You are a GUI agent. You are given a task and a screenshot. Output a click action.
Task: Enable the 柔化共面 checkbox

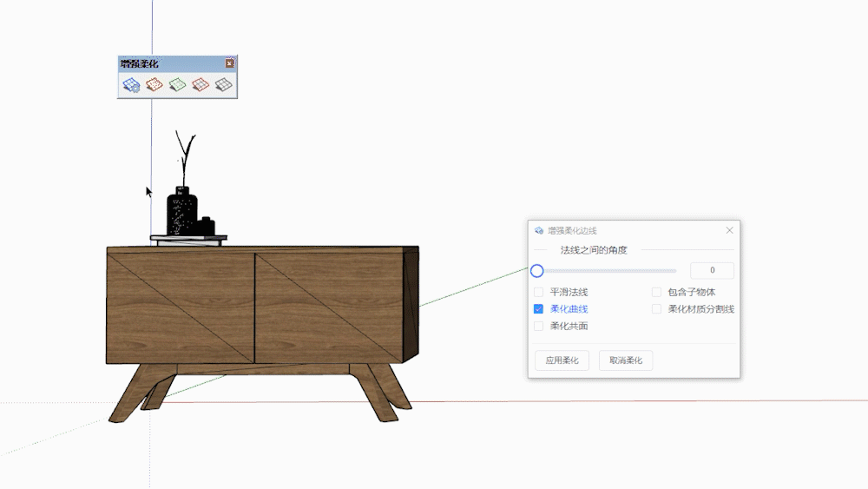[538, 327]
